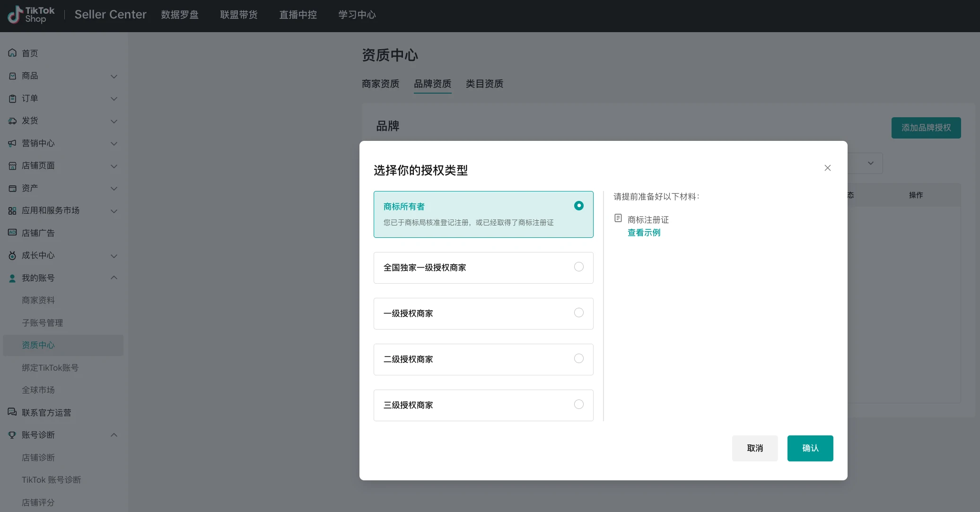Collapse the 我的账号 sidebar section

pos(114,278)
